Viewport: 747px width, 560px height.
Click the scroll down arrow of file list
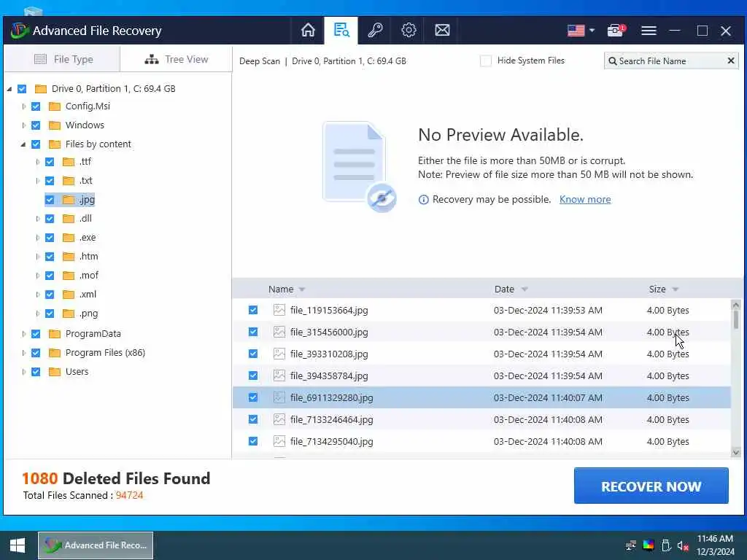coord(735,452)
